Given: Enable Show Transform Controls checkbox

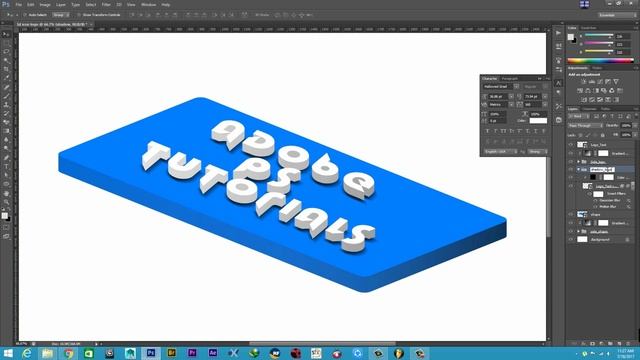Looking at the screenshot, I should (79, 15).
